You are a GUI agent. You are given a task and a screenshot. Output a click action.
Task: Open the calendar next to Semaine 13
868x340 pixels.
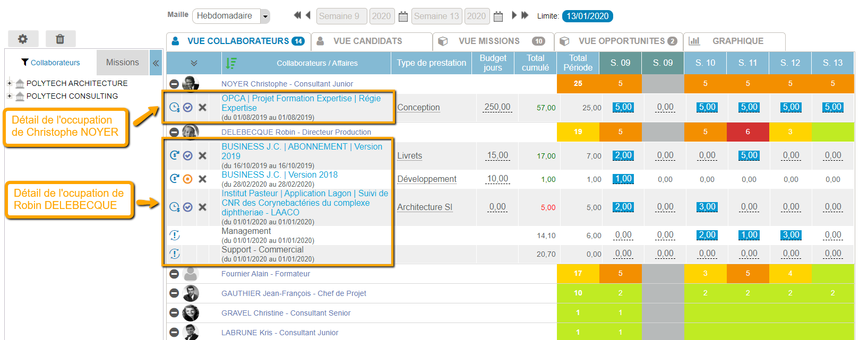(498, 16)
